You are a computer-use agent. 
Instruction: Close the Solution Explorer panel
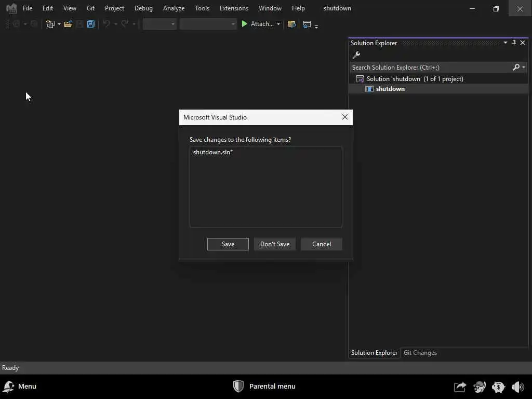click(523, 43)
